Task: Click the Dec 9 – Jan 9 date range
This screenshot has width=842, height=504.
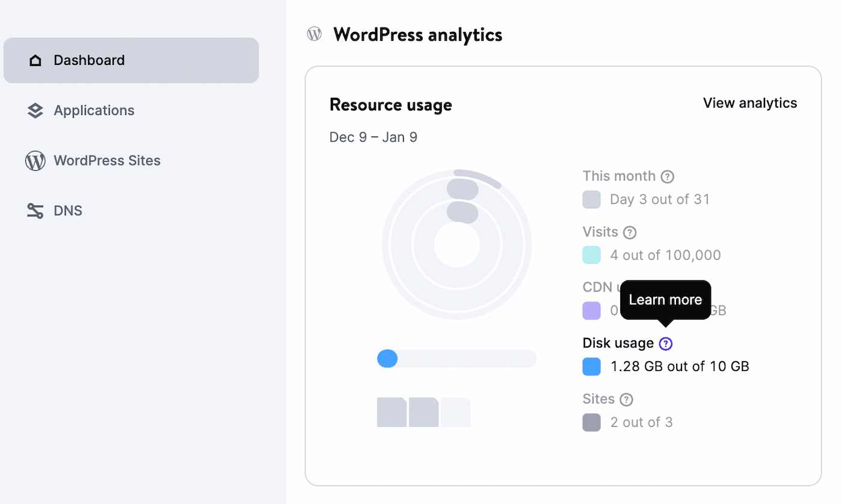Action: point(373,137)
